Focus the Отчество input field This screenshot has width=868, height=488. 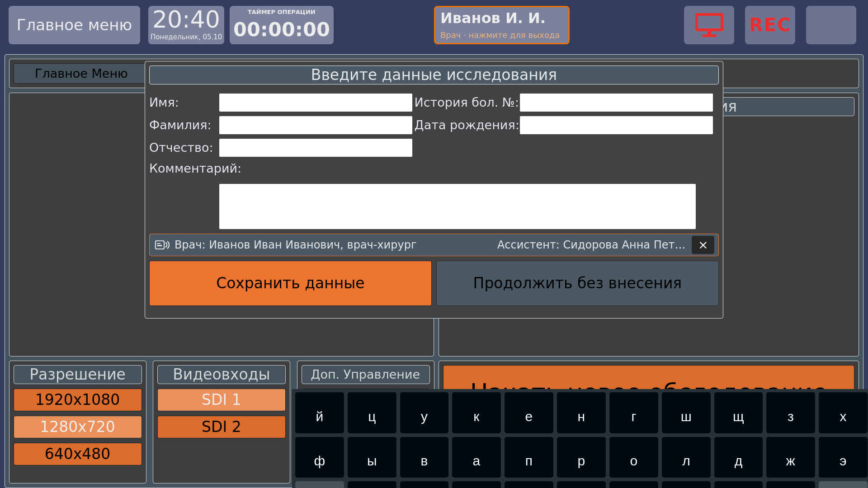click(x=316, y=148)
